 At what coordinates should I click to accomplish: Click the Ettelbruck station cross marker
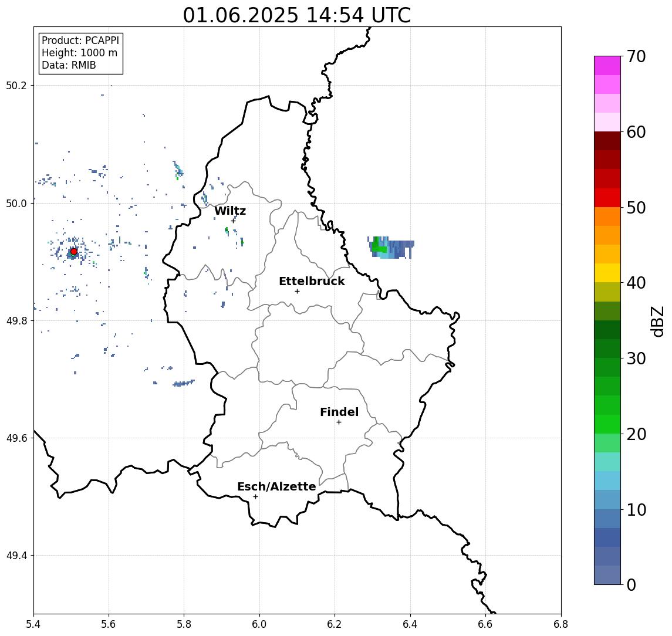(x=297, y=292)
